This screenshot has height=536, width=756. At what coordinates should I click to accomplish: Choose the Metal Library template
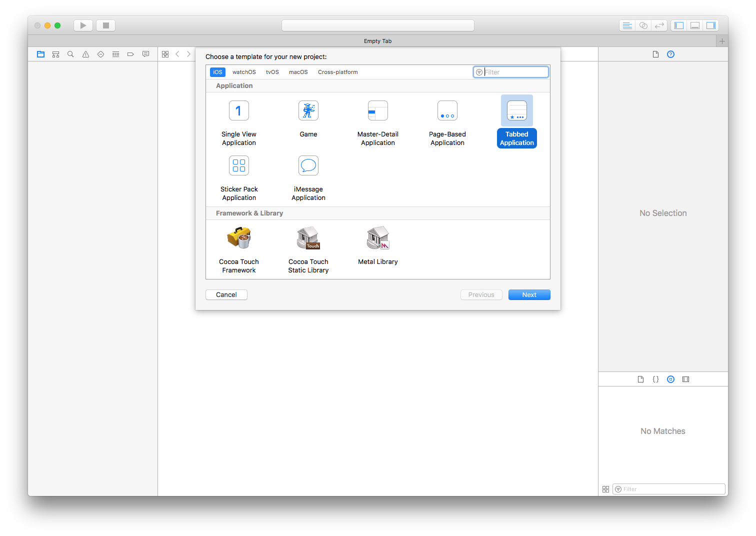click(377, 238)
